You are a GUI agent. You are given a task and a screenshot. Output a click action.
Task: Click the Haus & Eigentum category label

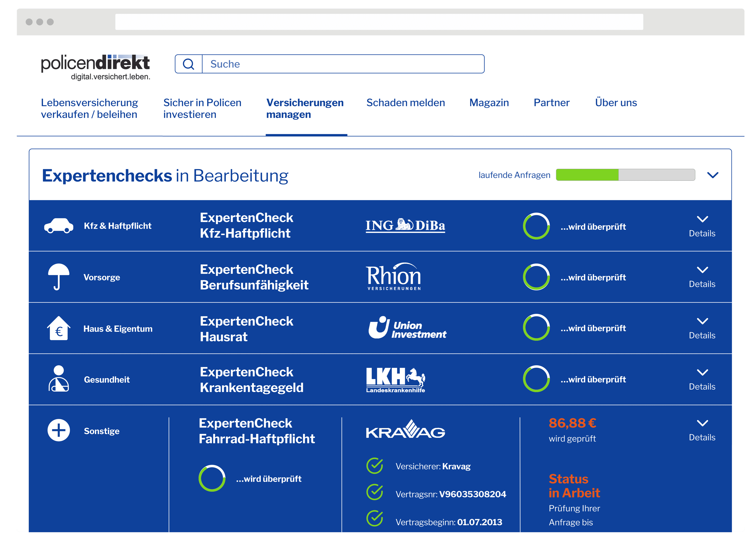pyautogui.click(x=118, y=329)
